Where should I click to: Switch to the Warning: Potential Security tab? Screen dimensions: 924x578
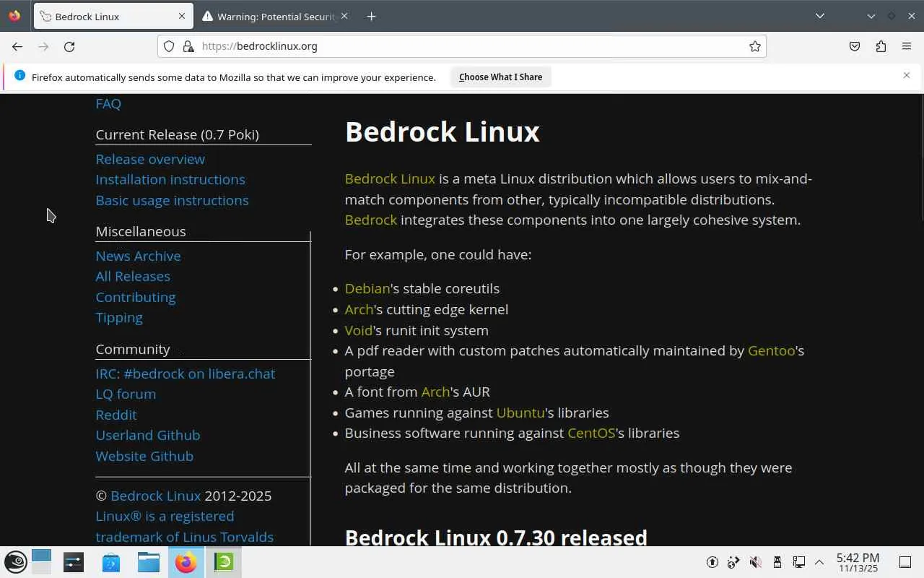[276, 16]
